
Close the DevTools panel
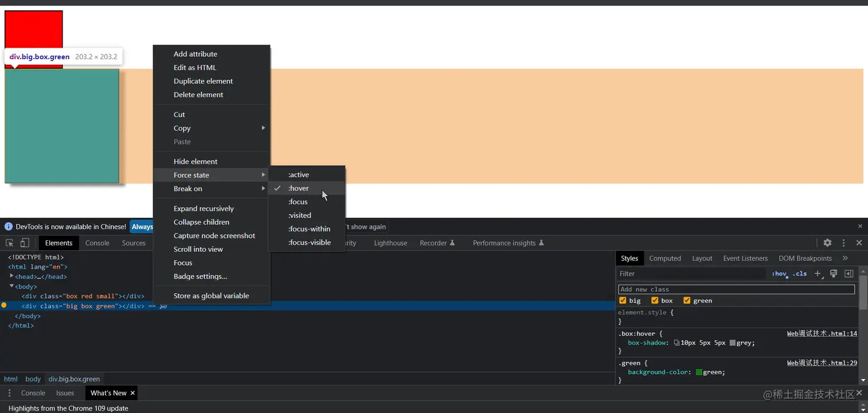click(x=859, y=243)
